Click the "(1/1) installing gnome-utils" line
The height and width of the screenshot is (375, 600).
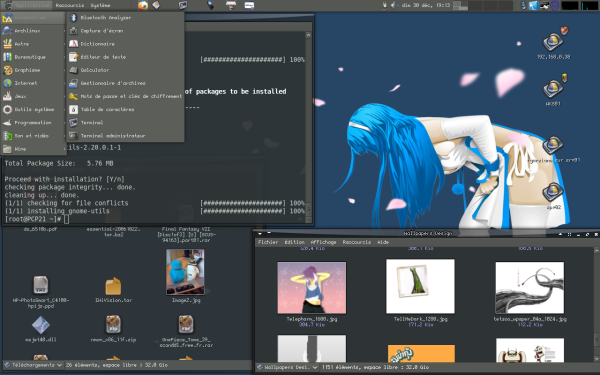(x=57, y=211)
